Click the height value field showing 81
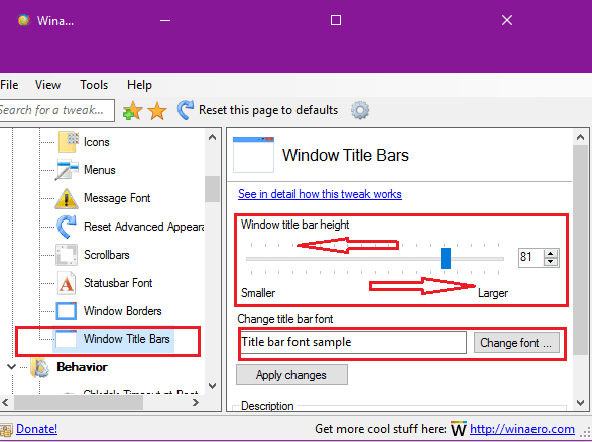Viewport: 592px width, 442px height. click(x=531, y=258)
